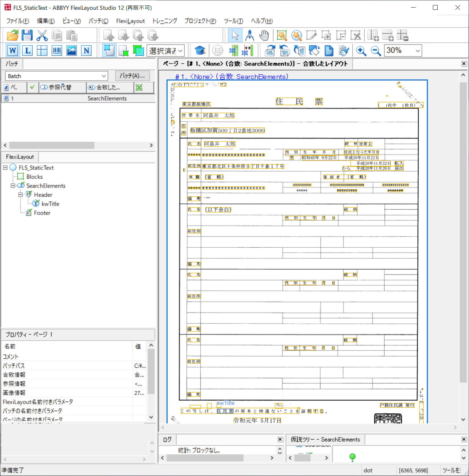
Task: Click the 画像情報 property row
Action: [x=74, y=393]
